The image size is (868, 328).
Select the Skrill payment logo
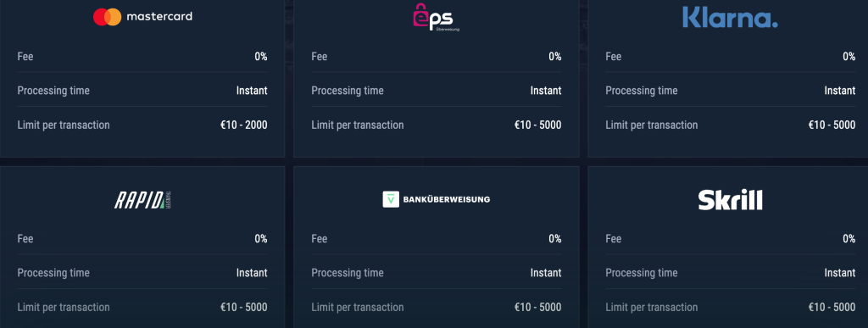(730, 200)
